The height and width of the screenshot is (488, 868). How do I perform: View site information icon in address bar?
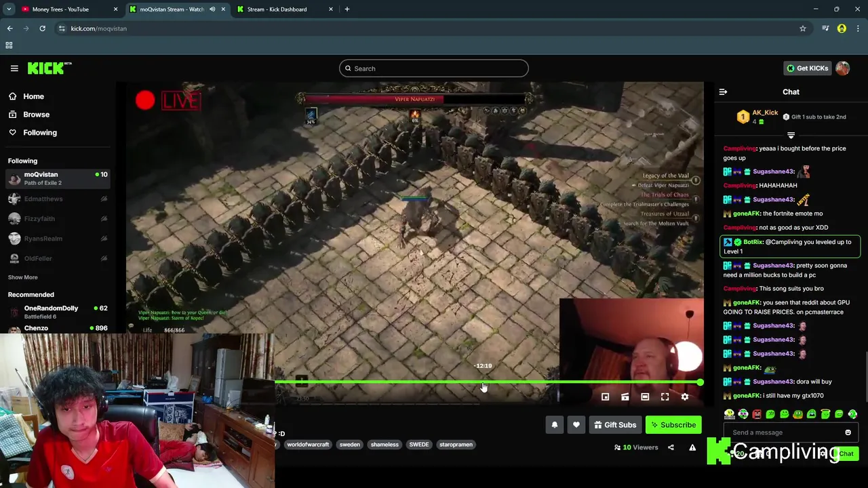coord(62,28)
